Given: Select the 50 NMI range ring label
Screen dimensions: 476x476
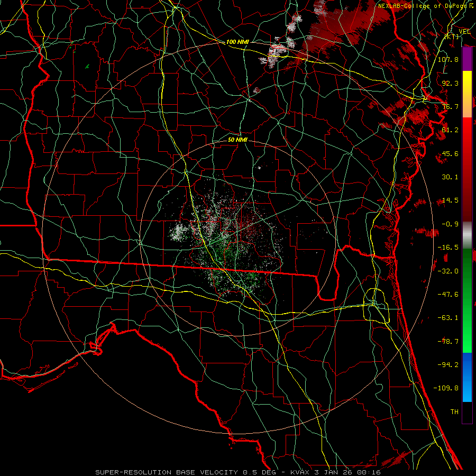Looking at the screenshot, I should click(x=237, y=140).
